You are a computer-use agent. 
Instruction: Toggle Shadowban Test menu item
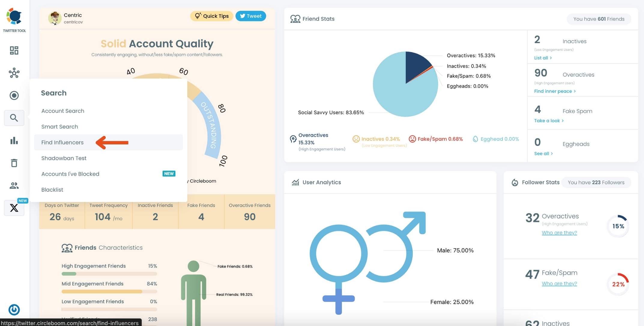tap(64, 158)
